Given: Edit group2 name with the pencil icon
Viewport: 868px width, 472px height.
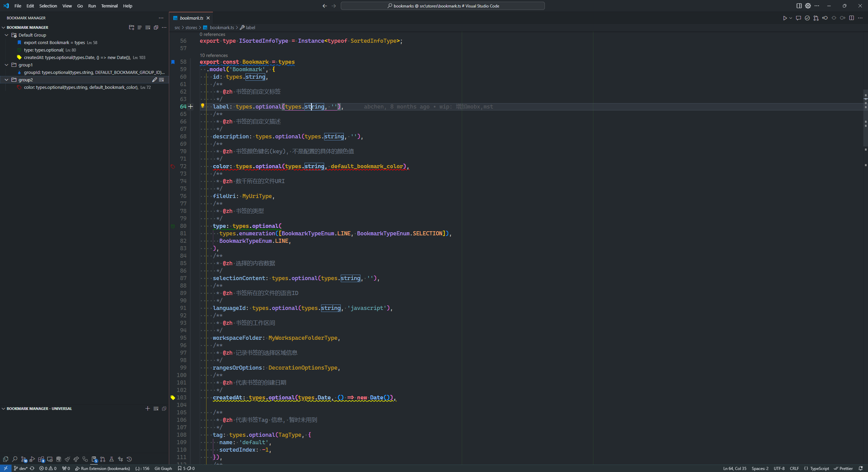Looking at the screenshot, I should click(155, 80).
